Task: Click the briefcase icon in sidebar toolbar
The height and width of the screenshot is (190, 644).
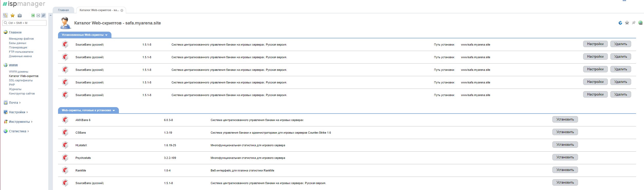Action: 20,15
